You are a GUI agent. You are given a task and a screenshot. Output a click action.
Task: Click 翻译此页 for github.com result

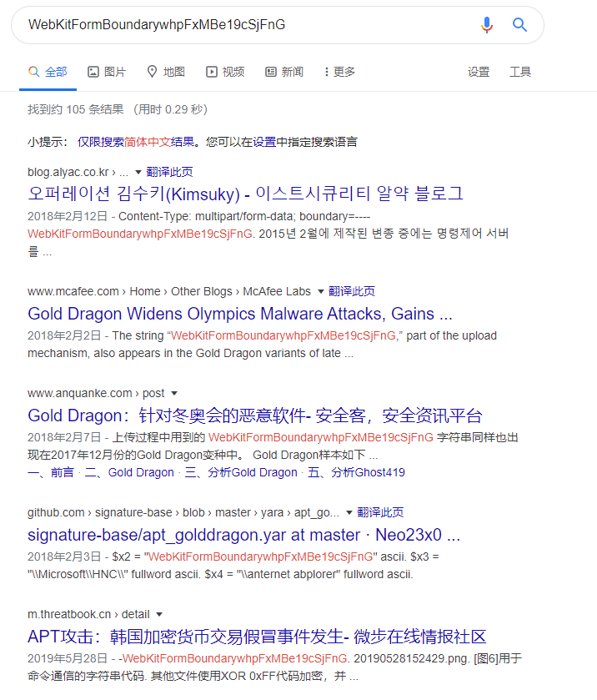pyautogui.click(x=380, y=512)
